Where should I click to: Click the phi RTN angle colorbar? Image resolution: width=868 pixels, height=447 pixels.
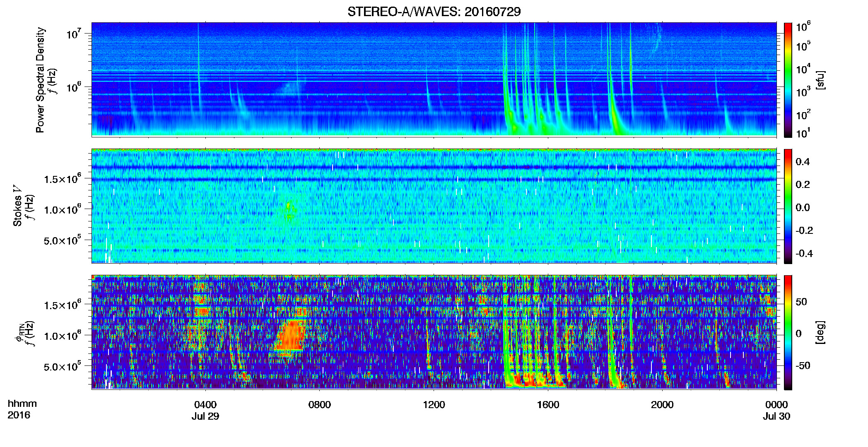click(x=788, y=332)
